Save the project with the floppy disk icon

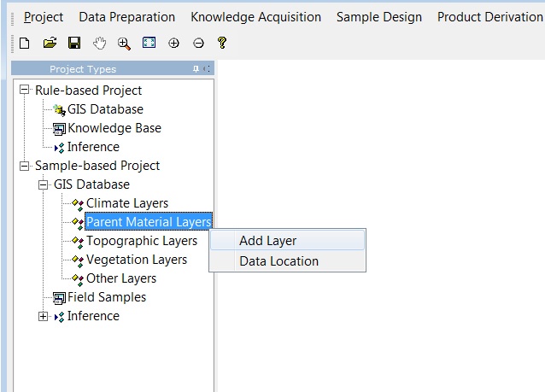coord(74,43)
